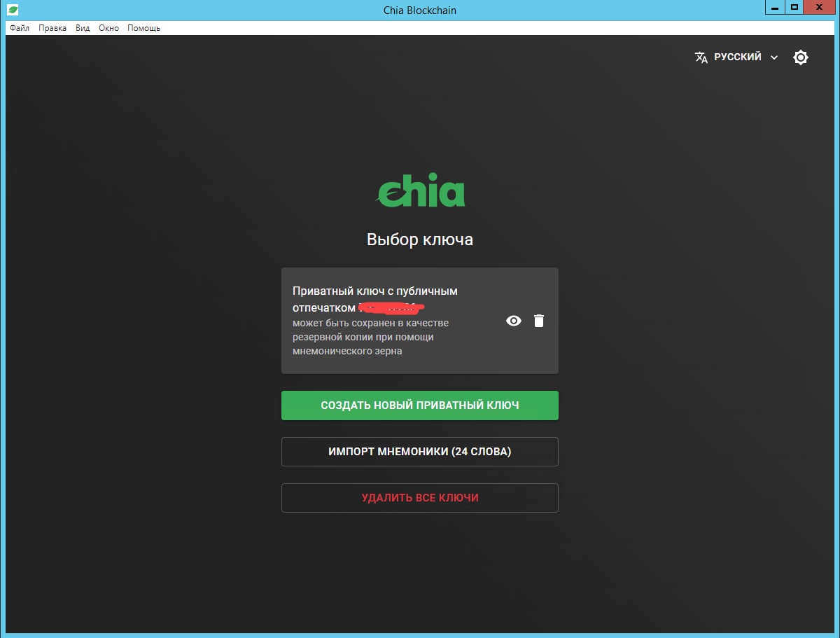Click the Выбор ключа heading
The width and height of the screenshot is (840, 638).
coord(420,240)
